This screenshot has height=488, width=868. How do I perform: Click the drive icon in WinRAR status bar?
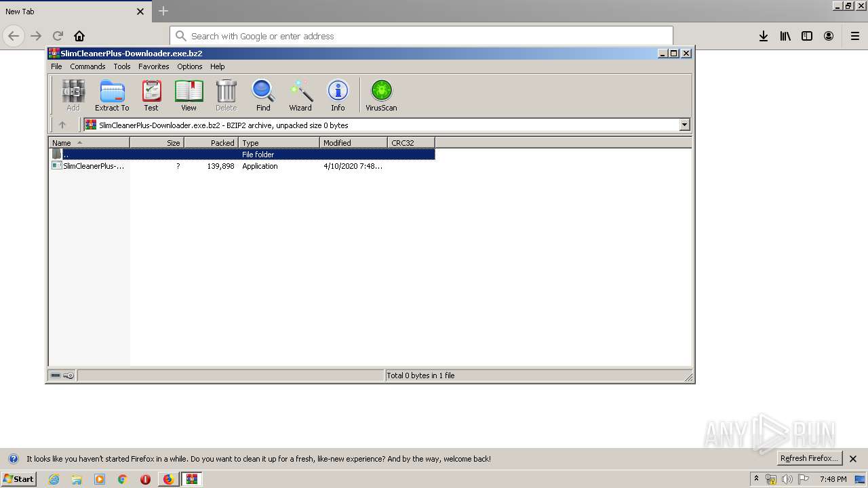[56, 375]
